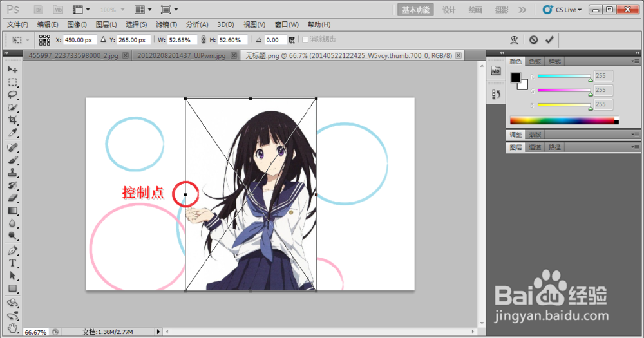Select the Clone Stamp tool
The width and height of the screenshot is (644, 338).
click(x=13, y=173)
